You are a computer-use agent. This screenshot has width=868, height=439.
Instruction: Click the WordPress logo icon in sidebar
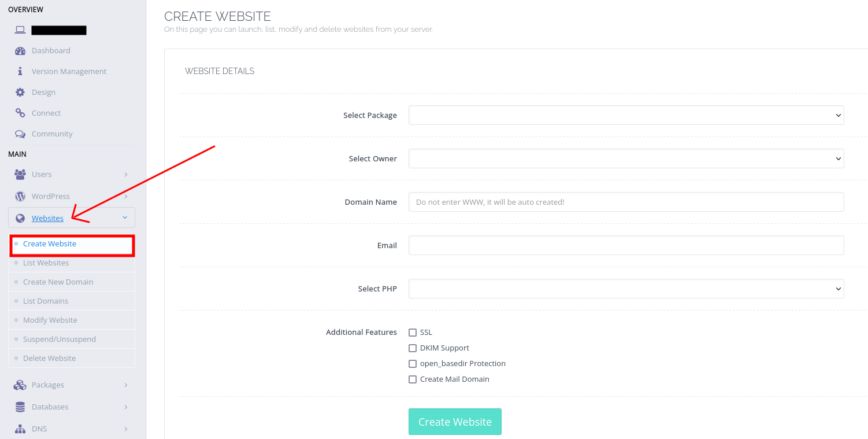tap(19, 196)
